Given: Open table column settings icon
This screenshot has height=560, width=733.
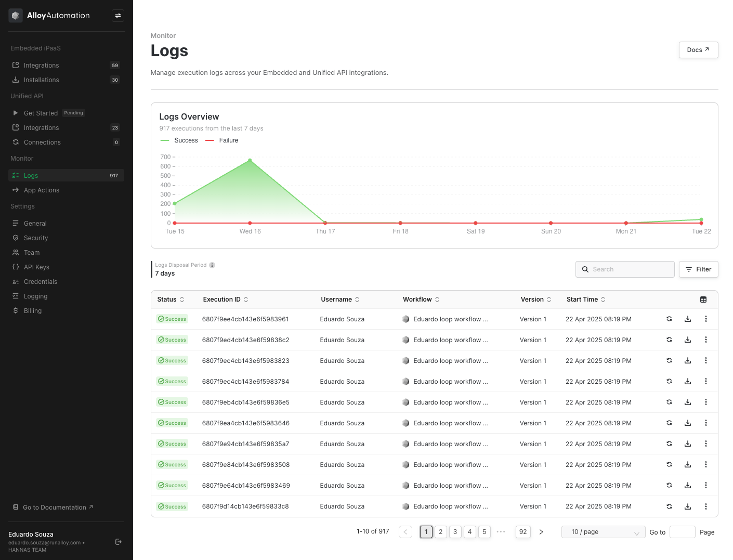Looking at the screenshot, I should pos(703,299).
